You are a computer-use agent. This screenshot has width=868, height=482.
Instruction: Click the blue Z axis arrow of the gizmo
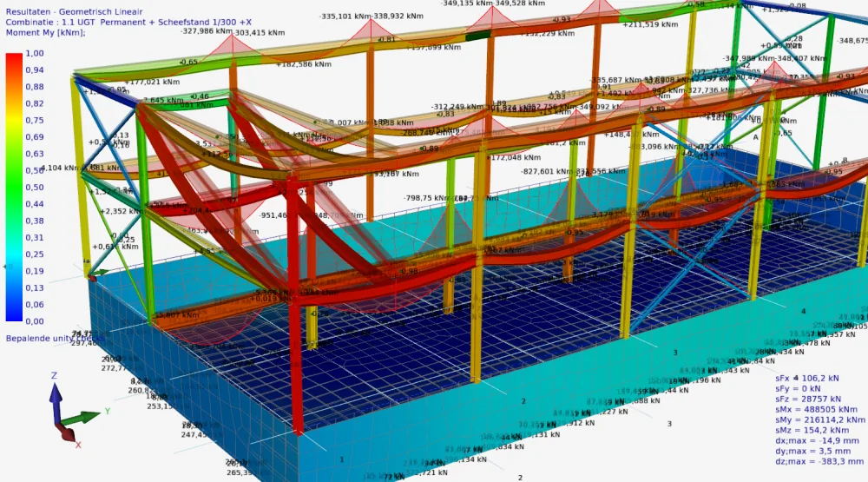click(56, 401)
